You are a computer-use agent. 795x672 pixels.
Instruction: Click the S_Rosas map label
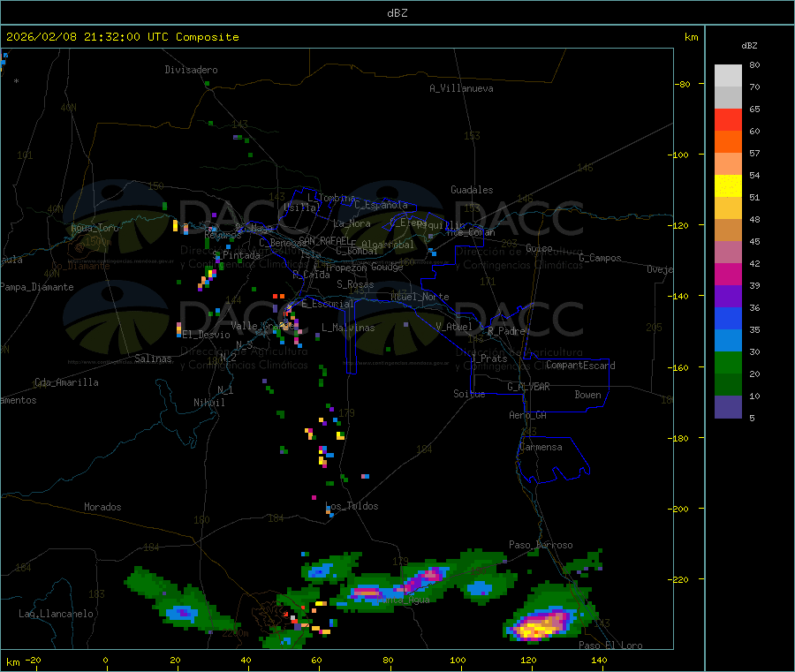pos(355,284)
